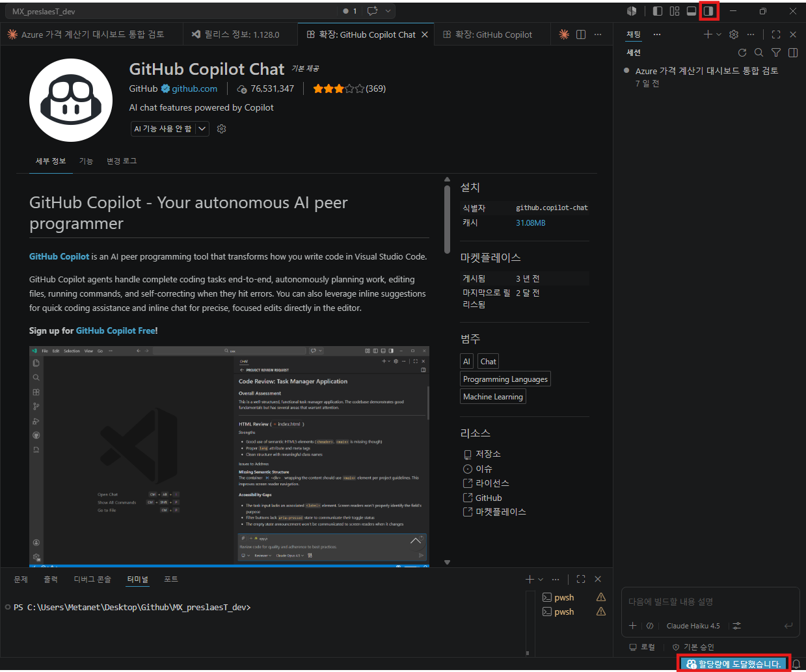The width and height of the screenshot is (806, 672).
Task: Switch to the 포트 panel tab
Action: pyautogui.click(x=171, y=579)
